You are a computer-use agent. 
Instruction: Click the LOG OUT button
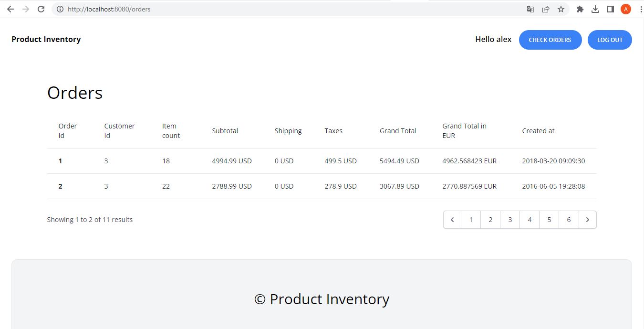pyautogui.click(x=610, y=40)
